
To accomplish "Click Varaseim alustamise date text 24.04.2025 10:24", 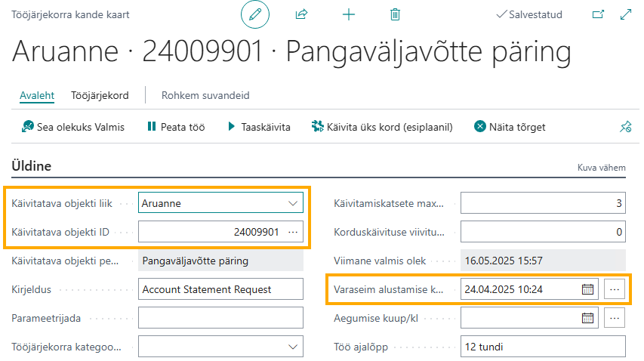I will click(x=504, y=289).
